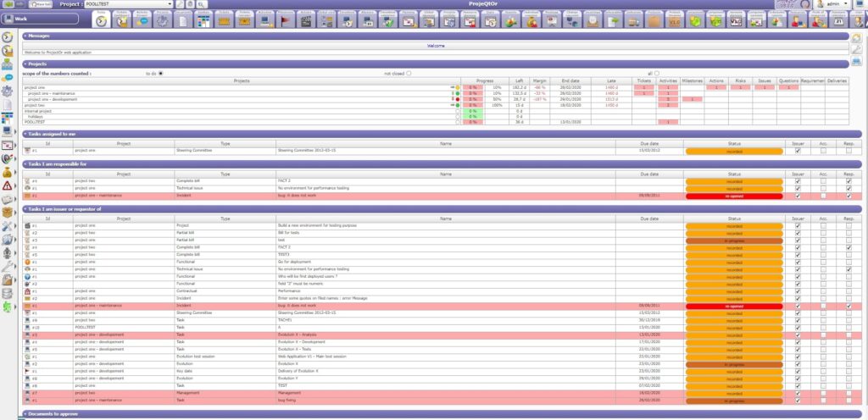The image size is (868, 420).
Task: Go back with the green arrow button
Action: (x=9, y=4)
